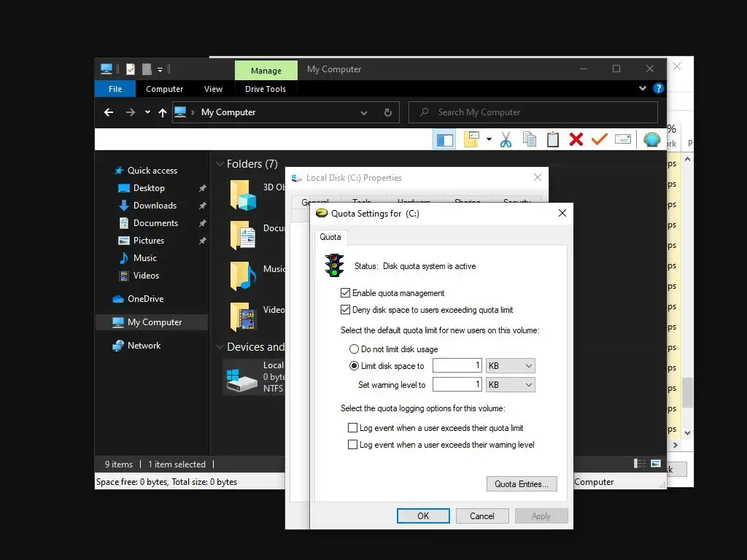Select My Computer in navigation pane

pyautogui.click(x=152, y=322)
